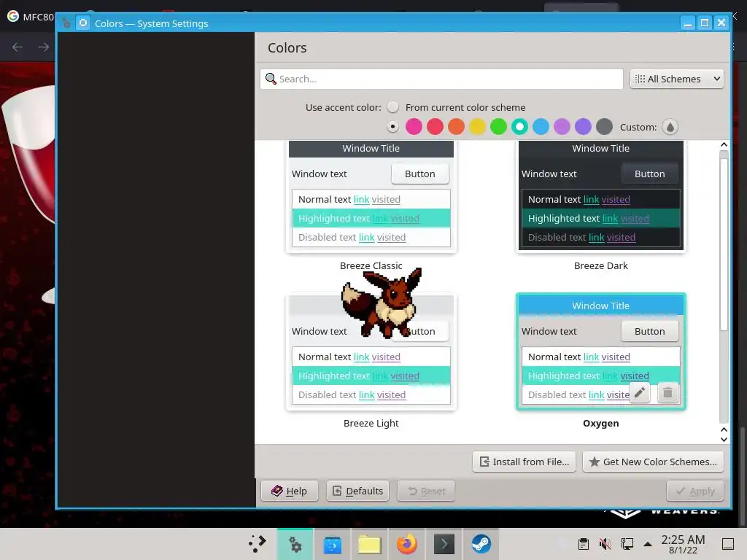Click Install from File button
This screenshot has height=560, width=747.
click(x=524, y=462)
